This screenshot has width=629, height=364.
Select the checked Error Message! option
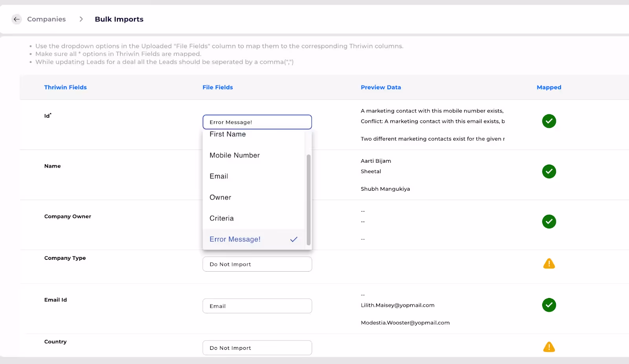pyautogui.click(x=254, y=239)
